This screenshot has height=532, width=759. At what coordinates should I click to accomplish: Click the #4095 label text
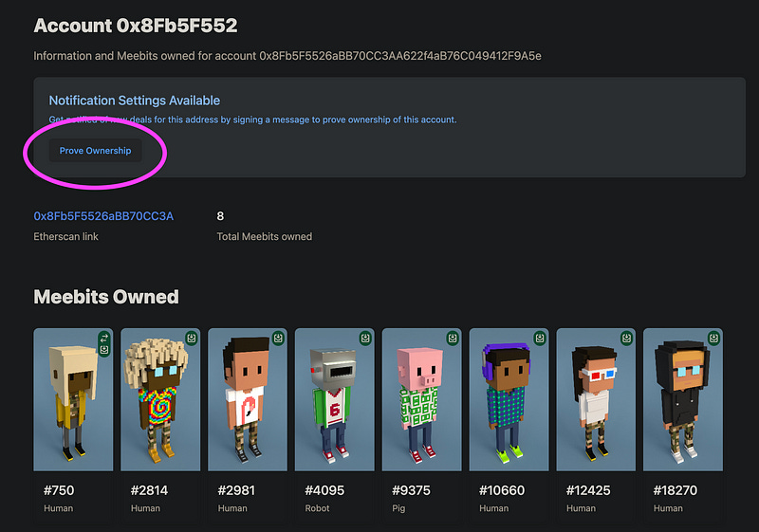pos(324,490)
